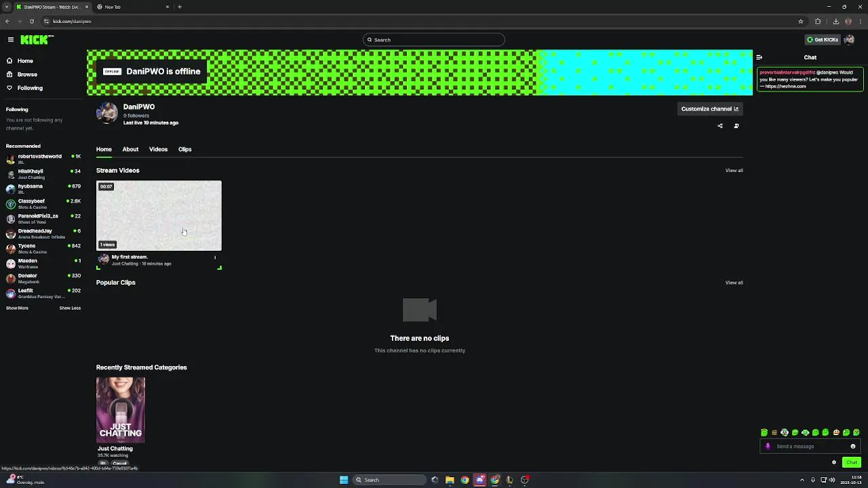Collapse recommended list with Show Less

point(70,308)
